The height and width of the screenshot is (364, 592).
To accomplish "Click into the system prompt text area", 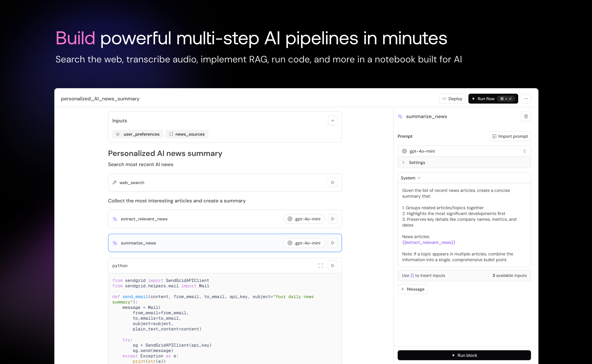I will click(x=464, y=225).
